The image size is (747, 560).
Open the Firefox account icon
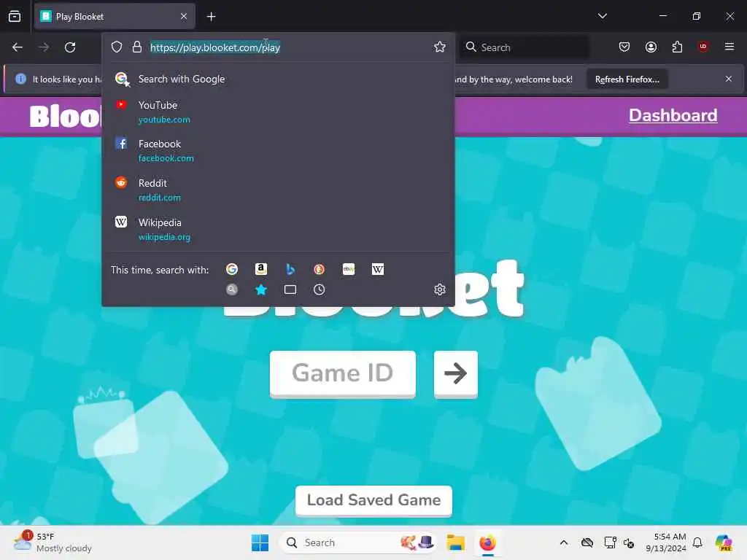pos(651,47)
